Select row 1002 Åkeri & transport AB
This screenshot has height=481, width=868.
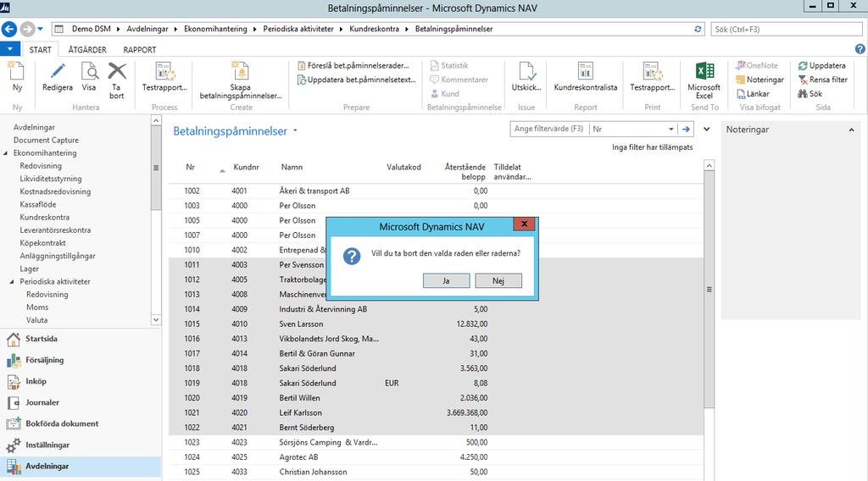(436, 191)
